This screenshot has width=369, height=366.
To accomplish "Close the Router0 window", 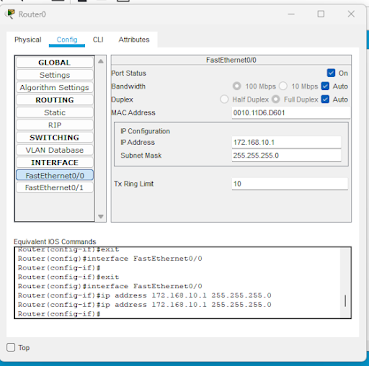I will click(x=351, y=14).
